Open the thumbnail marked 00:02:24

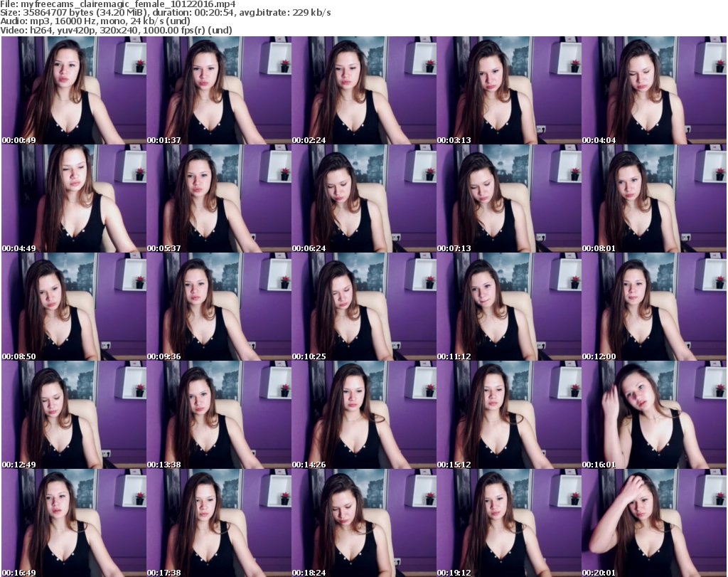(363, 90)
